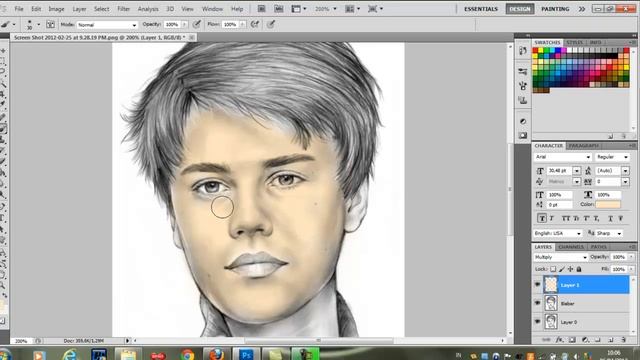Image resolution: width=640 pixels, height=360 pixels.
Task: Launch Bridge from the application bar
Action: click(x=262, y=9)
